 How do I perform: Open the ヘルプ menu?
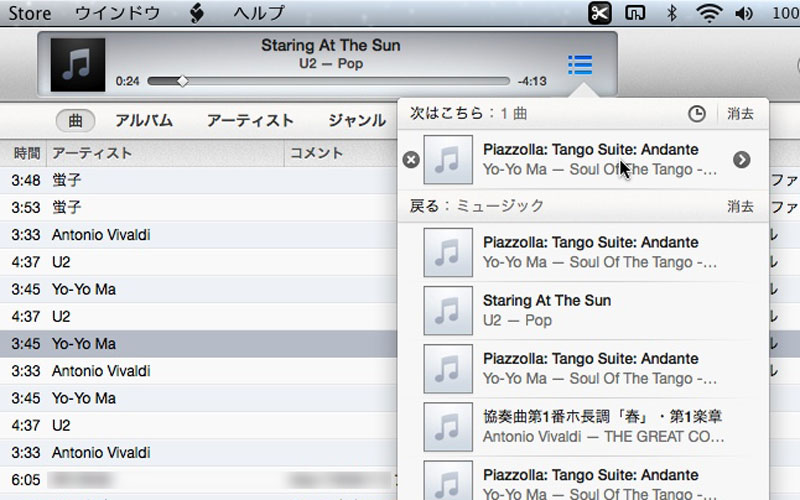click(259, 13)
